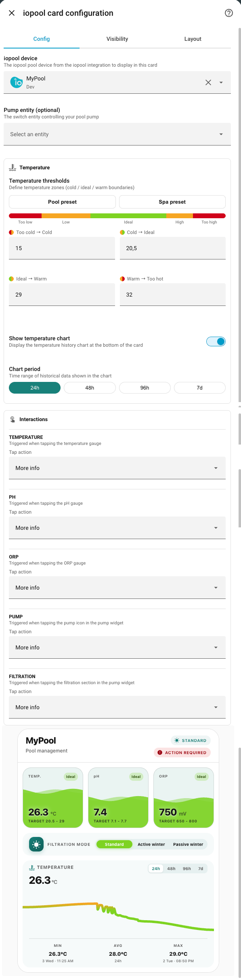The height and width of the screenshot is (980, 241).
Task: Select Active winter filtration mode
Action: pos(151,844)
